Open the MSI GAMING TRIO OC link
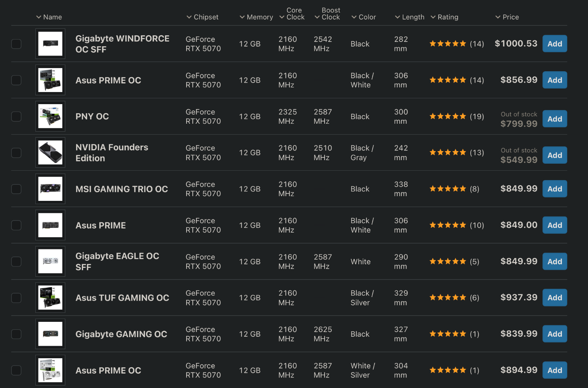Viewport: 588px width, 388px height. pyautogui.click(x=122, y=189)
